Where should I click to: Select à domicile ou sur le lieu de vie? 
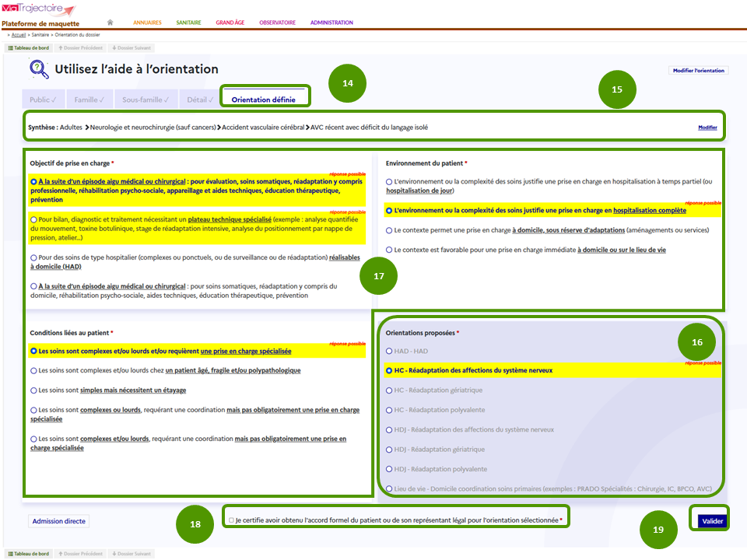coord(389,250)
